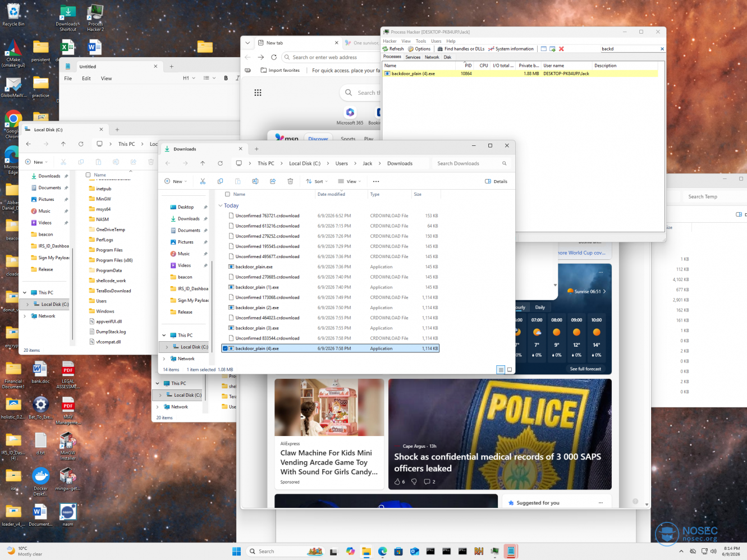This screenshot has width=747, height=560.
Task: Click the Process Hacker search box containing backd
Action: (x=630, y=49)
